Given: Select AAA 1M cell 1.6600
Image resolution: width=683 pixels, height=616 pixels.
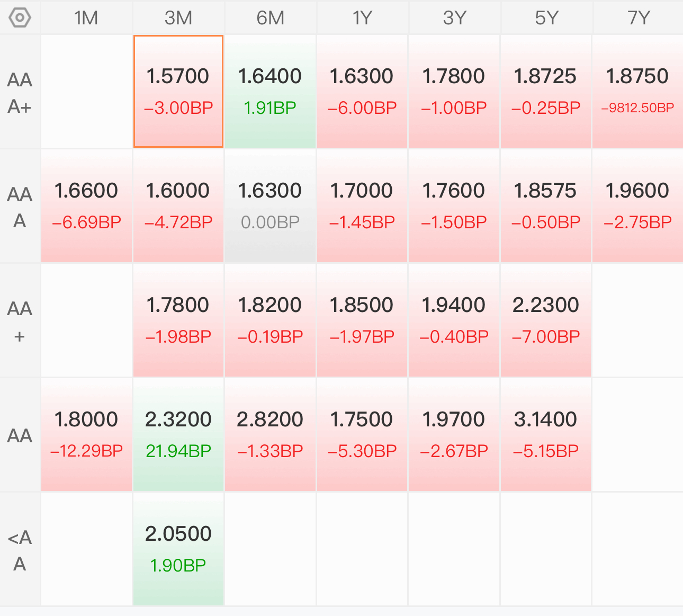Looking at the screenshot, I should pos(86,206).
